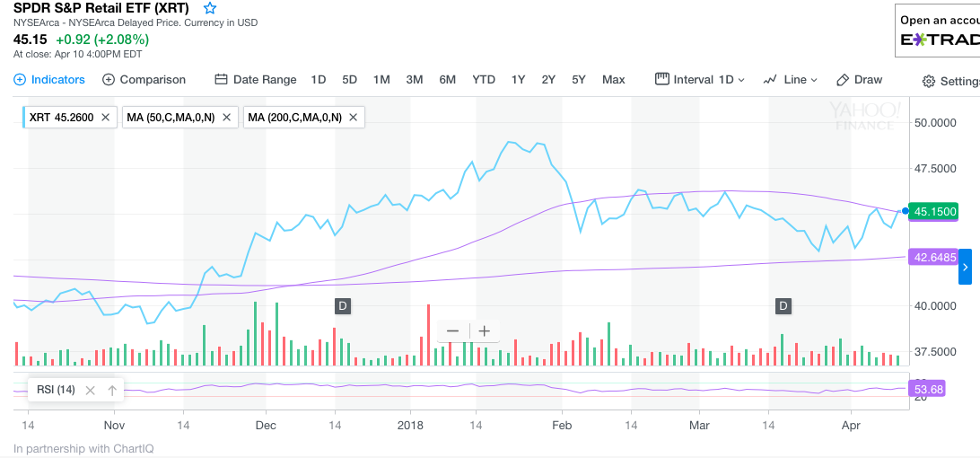
Task: Expand the blue side panel arrow
Action: [965, 267]
